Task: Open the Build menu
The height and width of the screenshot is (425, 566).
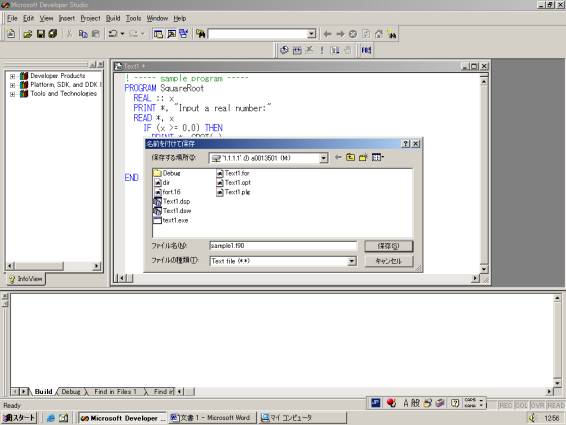Action: pyautogui.click(x=113, y=18)
